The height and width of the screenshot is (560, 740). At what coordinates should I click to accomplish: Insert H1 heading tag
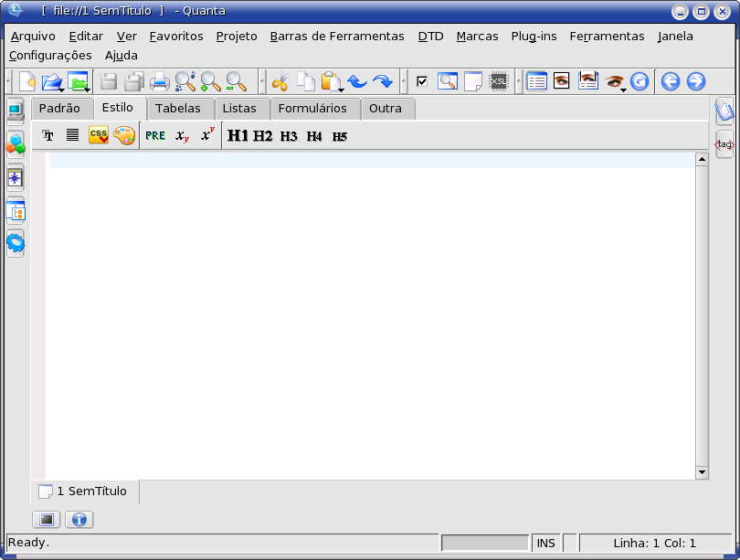[238, 136]
